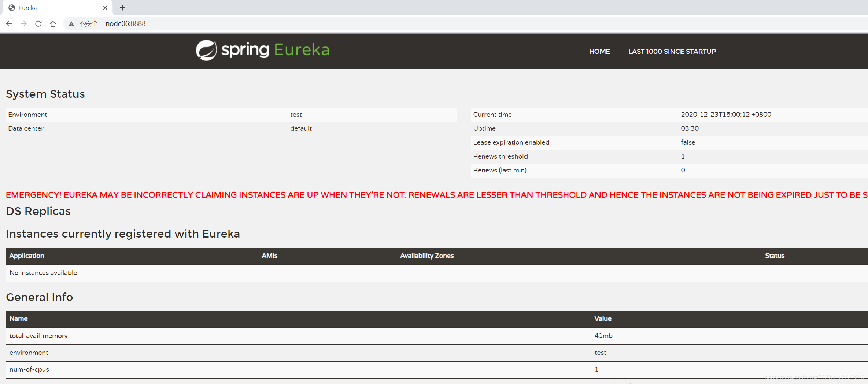Select the 'environment' row in General Info
Image resolution: width=868 pixels, height=384 pixels.
[437, 353]
